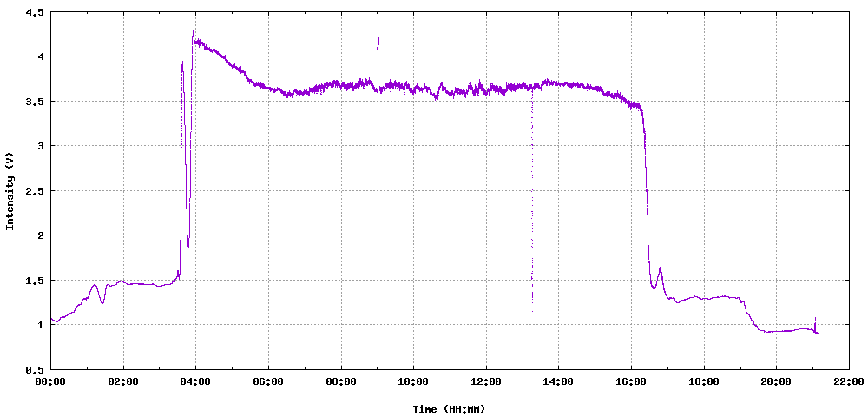Click the 10:00 x-axis tick label
868x417 pixels.
[x=413, y=381]
